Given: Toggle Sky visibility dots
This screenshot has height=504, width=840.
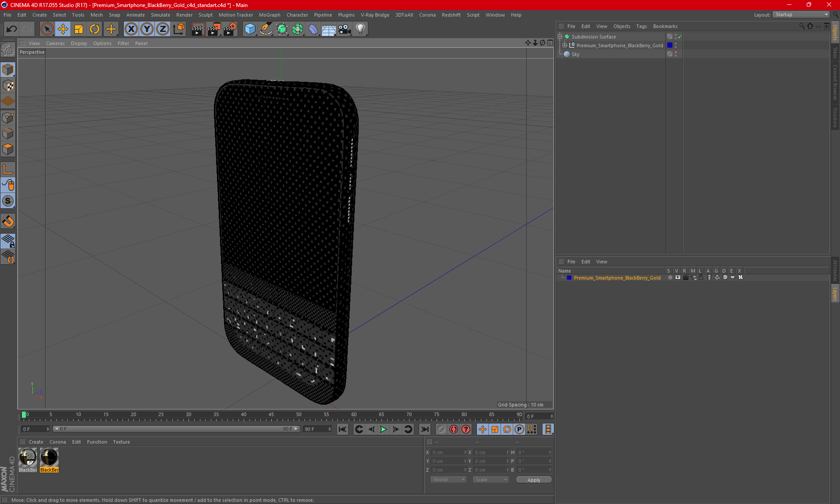Looking at the screenshot, I should (x=676, y=54).
